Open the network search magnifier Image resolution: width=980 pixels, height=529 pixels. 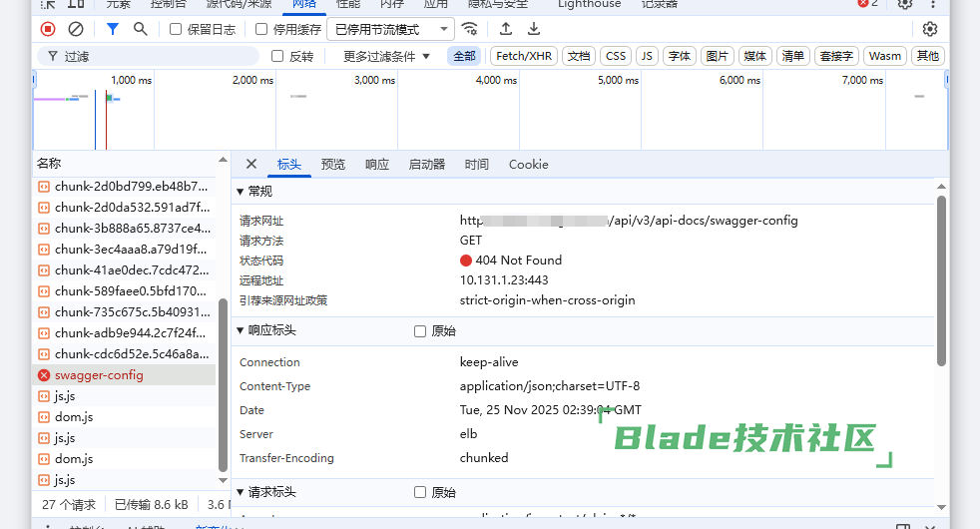coord(141,29)
